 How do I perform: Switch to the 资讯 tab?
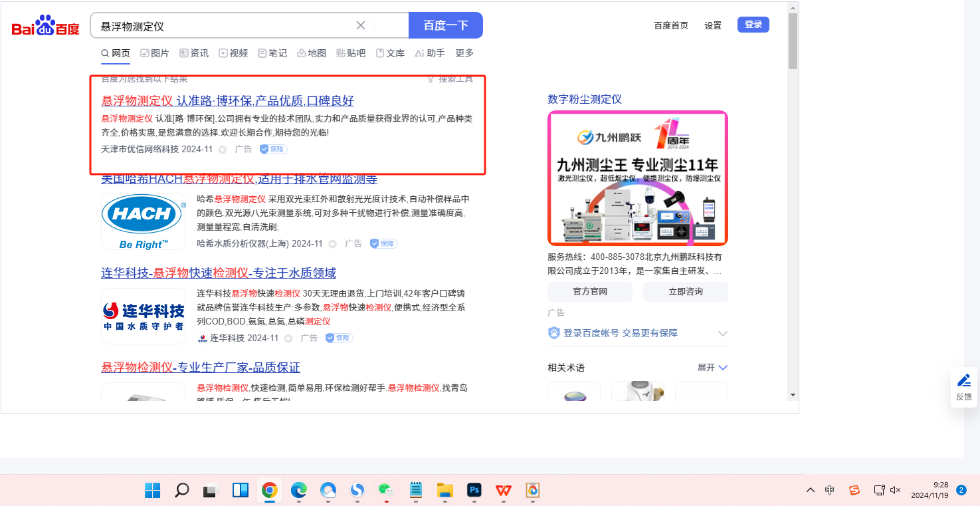[x=194, y=53]
